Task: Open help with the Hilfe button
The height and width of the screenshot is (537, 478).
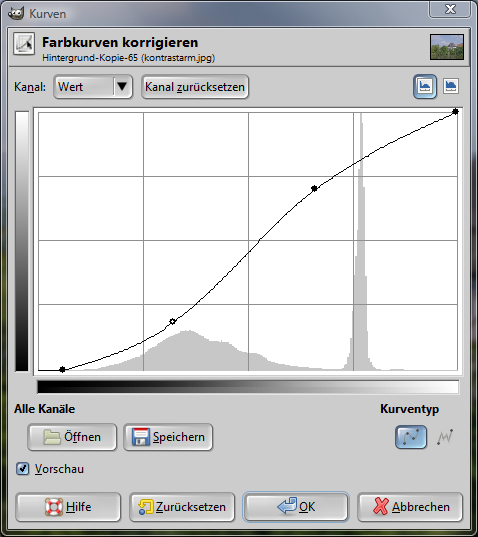Action: coord(68,507)
